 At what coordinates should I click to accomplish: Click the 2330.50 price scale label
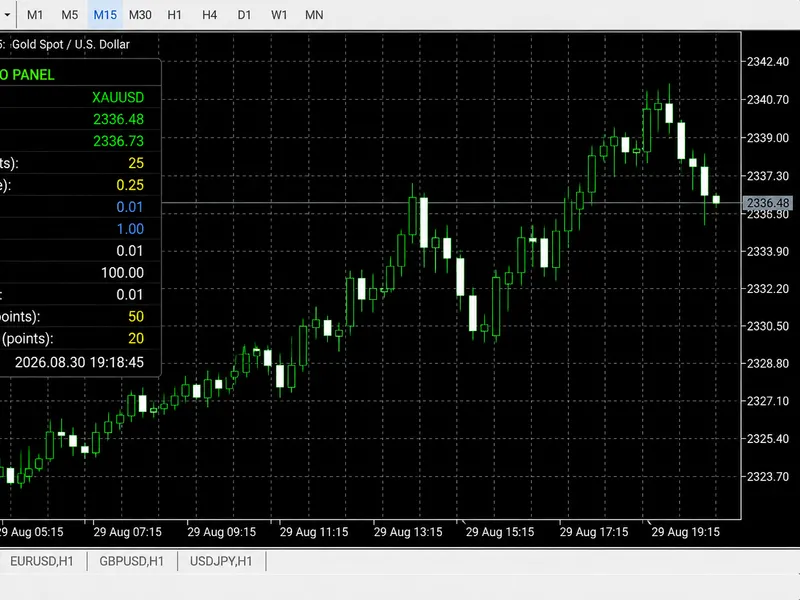768,326
